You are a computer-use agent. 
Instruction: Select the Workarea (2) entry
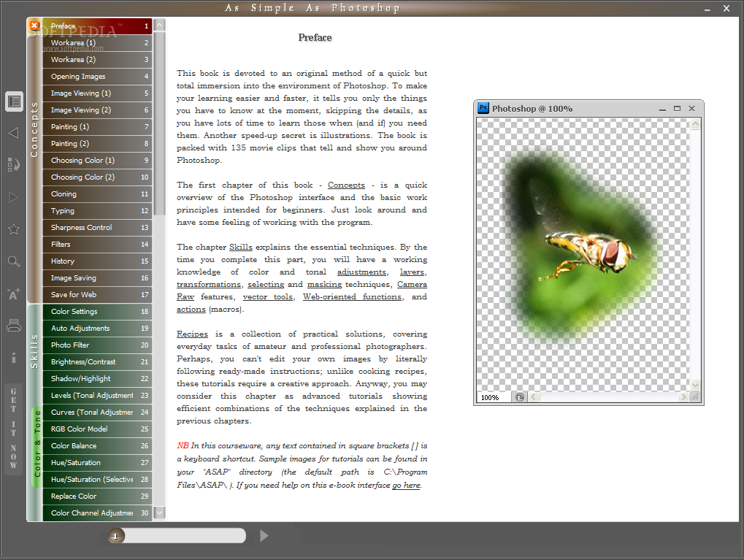point(97,60)
